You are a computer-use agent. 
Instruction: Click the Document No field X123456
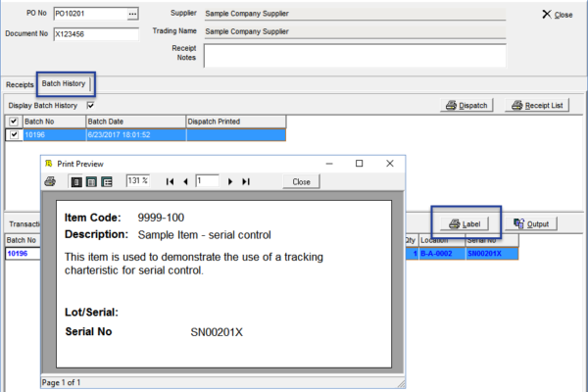96,34
